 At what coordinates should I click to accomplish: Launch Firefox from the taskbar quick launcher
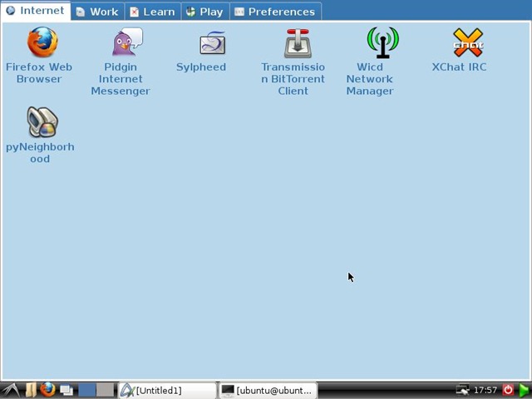pos(48,390)
